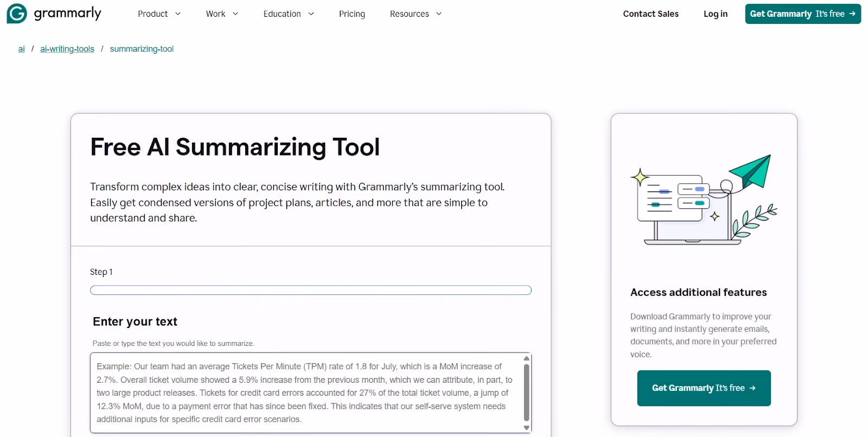Click 'Access additional features' heading
The width and height of the screenshot is (868, 437).
click(699, 292)
